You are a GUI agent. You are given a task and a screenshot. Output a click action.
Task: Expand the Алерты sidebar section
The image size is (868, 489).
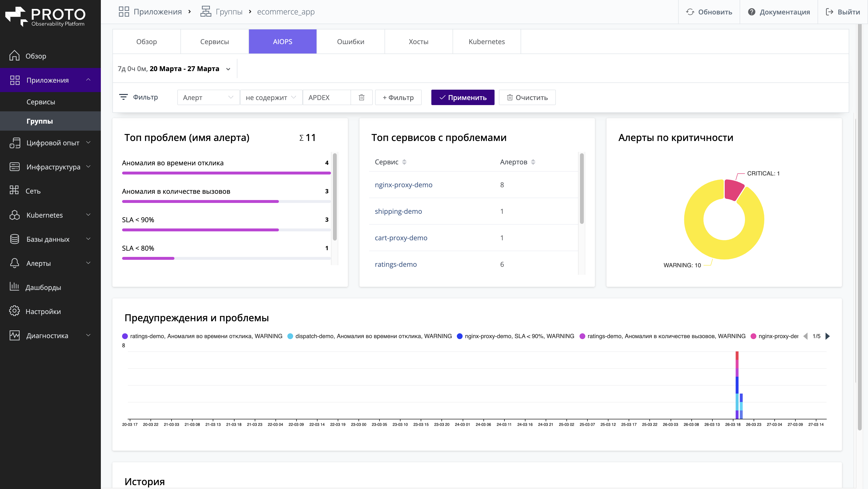[88, 263]
